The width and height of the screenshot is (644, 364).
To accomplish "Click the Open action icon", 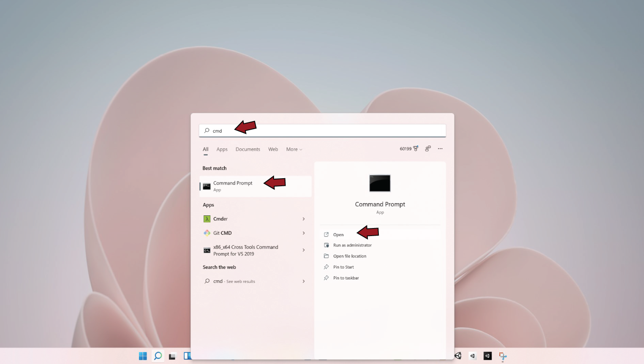I will pos(326,234).
